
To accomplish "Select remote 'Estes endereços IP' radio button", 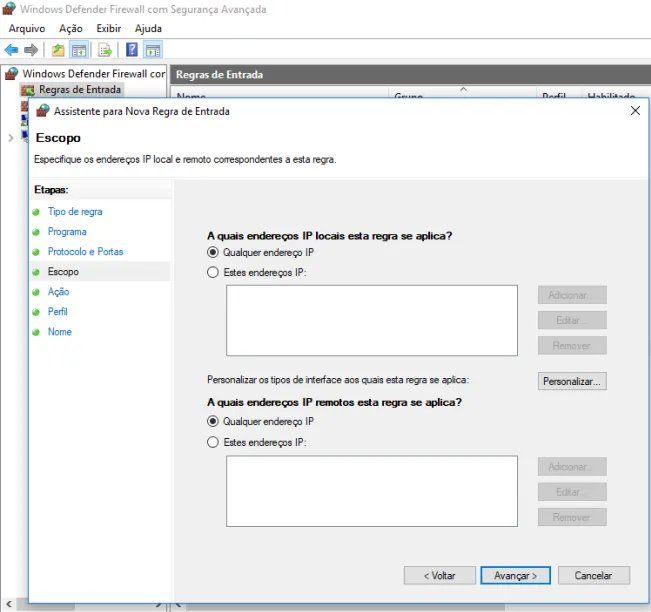I will tap(213, 442).
